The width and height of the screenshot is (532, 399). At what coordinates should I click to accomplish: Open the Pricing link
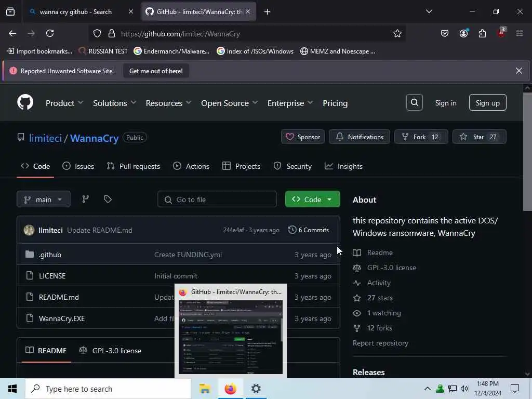click(335, 103)
